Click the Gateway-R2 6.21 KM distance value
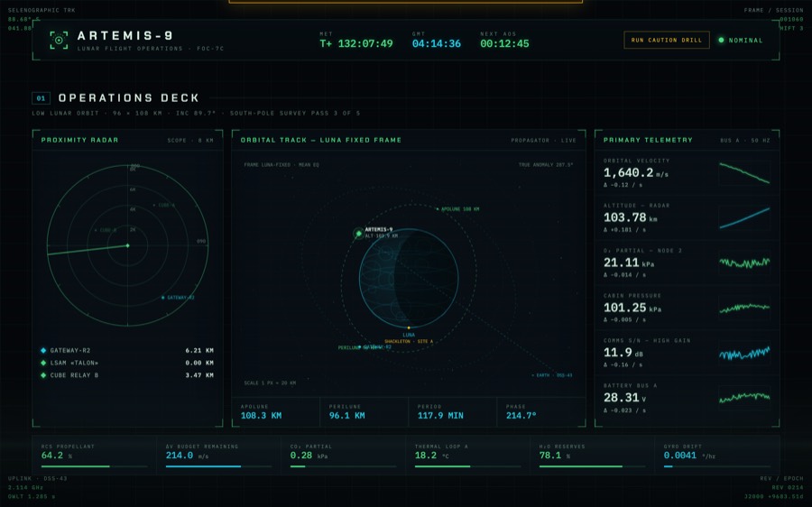Image resolution: width=812 pixels, height=507 pixels. point(199,351)
